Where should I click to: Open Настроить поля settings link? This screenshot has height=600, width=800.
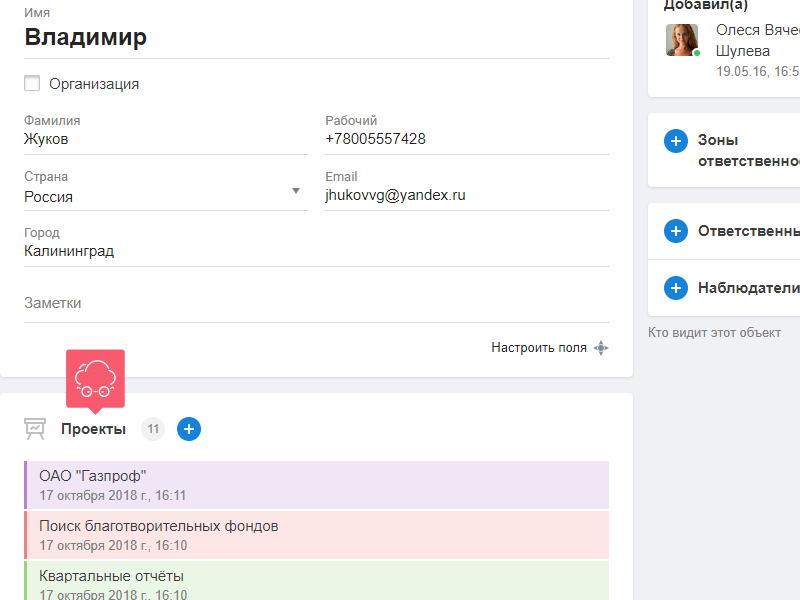pyautogui.click(x=539, y=348)
